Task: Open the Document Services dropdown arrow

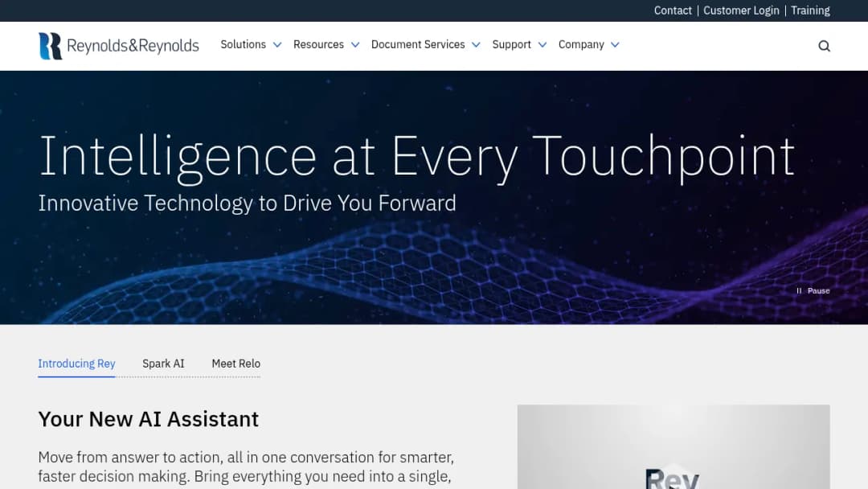Action: pyautogui.click(x=476, y=45)
